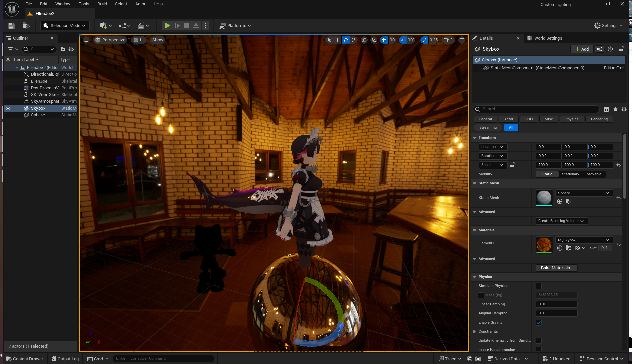Toggle Scale lock ratio icon
Viewport: 632px width, 364px height.
512,165
